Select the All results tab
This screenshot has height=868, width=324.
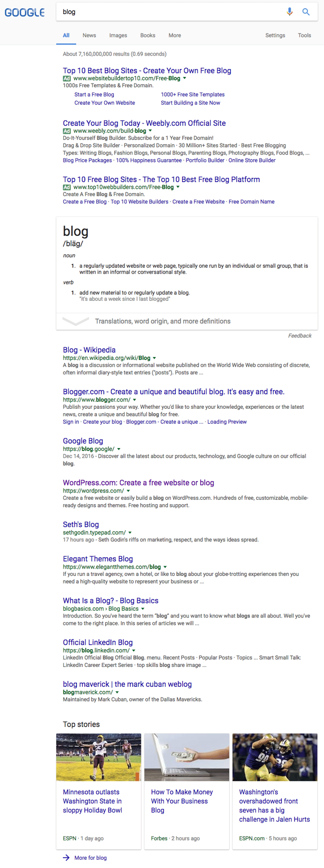pos(66,35)
